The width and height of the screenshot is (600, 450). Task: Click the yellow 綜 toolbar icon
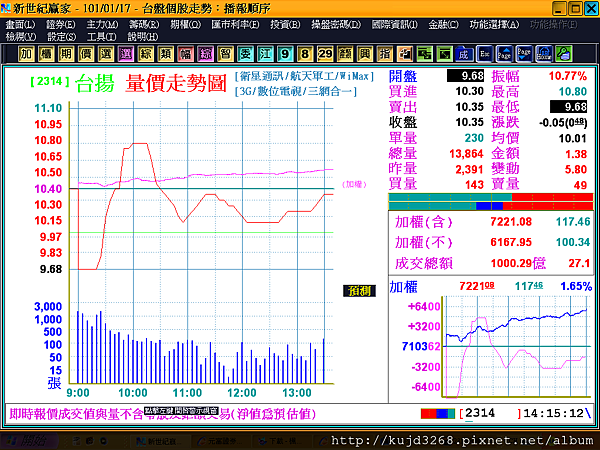145,54
